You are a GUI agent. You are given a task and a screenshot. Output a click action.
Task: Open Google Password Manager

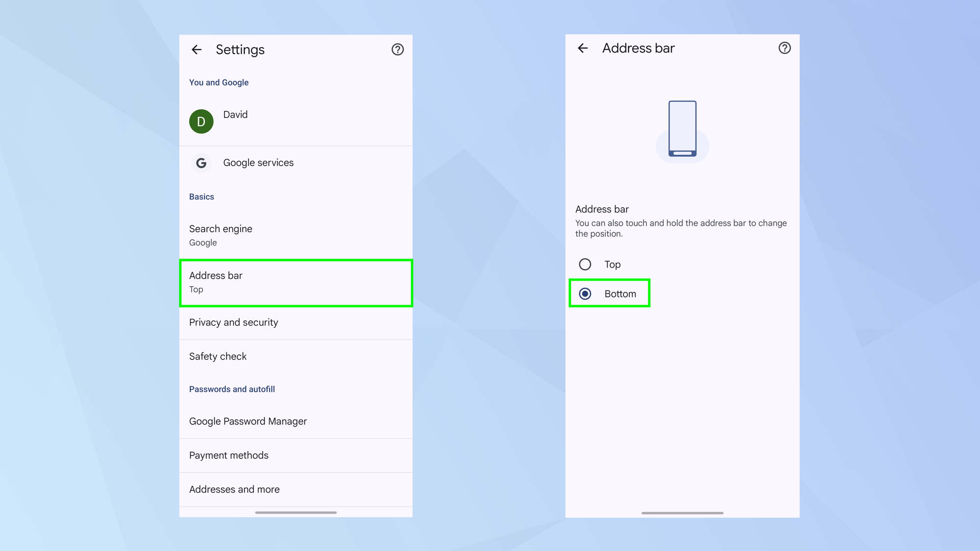tap(296, 421)
